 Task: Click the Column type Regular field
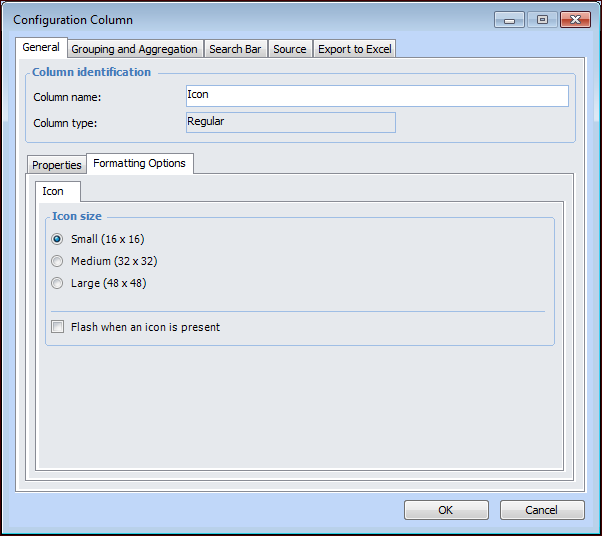pyautogui.click(x=291, y=122)
